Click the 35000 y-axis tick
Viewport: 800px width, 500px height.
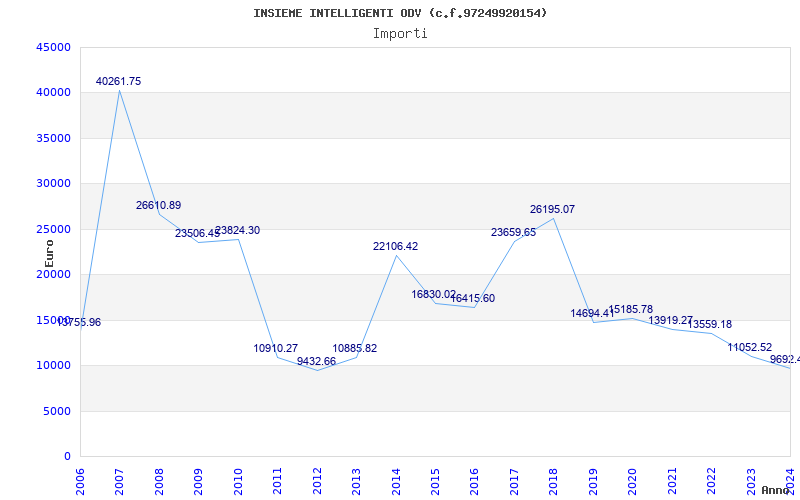[54, 138]
